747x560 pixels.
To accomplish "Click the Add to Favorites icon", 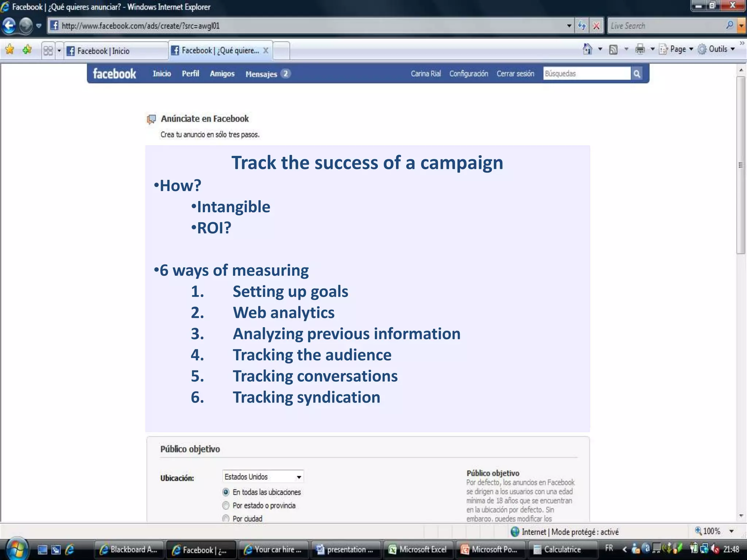I will 27,49.
